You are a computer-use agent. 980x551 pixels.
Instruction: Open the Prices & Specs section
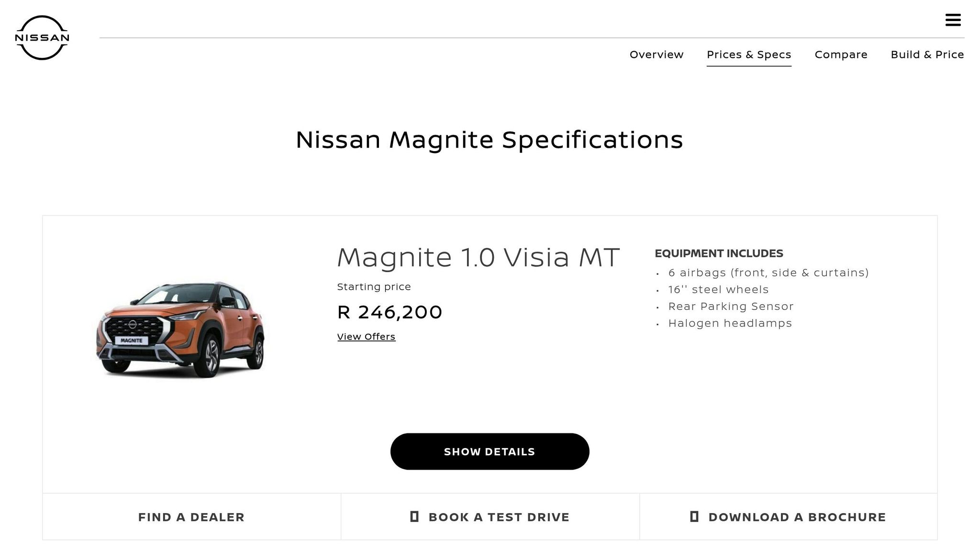point(749,55)
